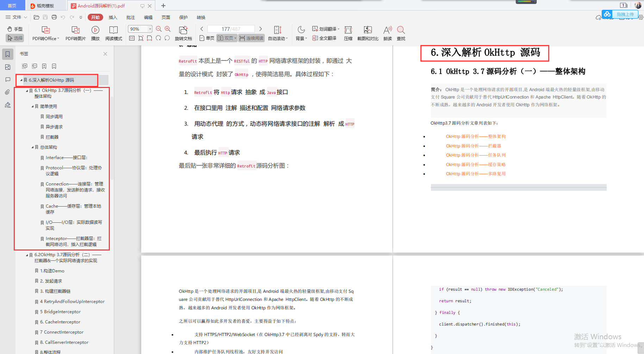Open the comments sidebar panel
The width and height of the screenshot is (644, 354).
click(x=7, y=80)
